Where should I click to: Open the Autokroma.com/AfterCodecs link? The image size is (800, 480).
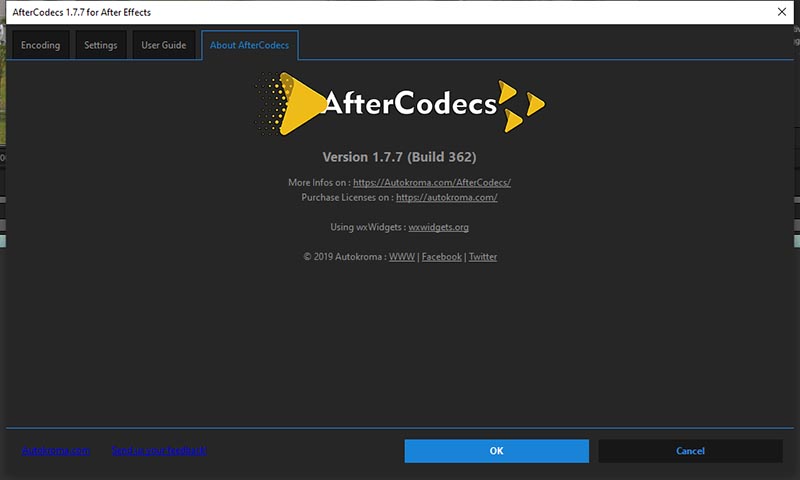432,183
